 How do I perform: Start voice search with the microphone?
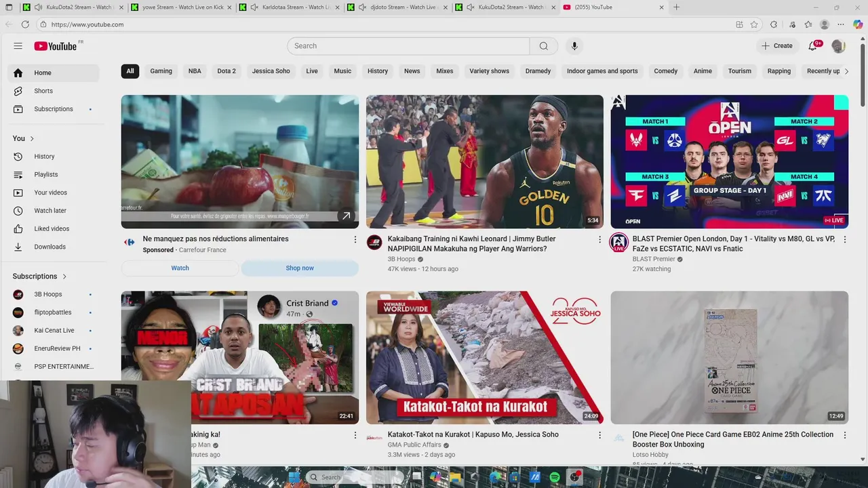click(x=574, y=46)
